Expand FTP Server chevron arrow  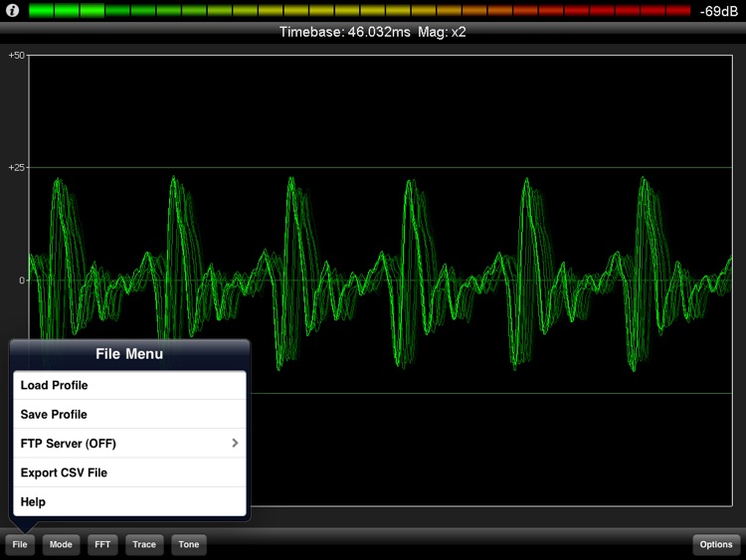point(235,443)
